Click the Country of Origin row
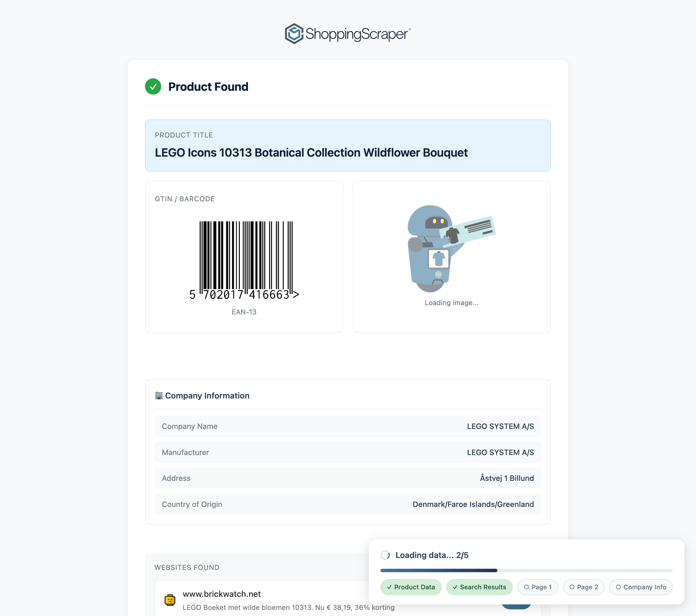 pos(348,504)
